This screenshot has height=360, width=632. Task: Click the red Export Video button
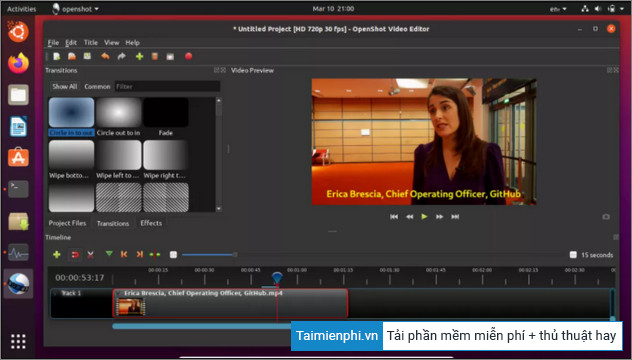[188, 56]
